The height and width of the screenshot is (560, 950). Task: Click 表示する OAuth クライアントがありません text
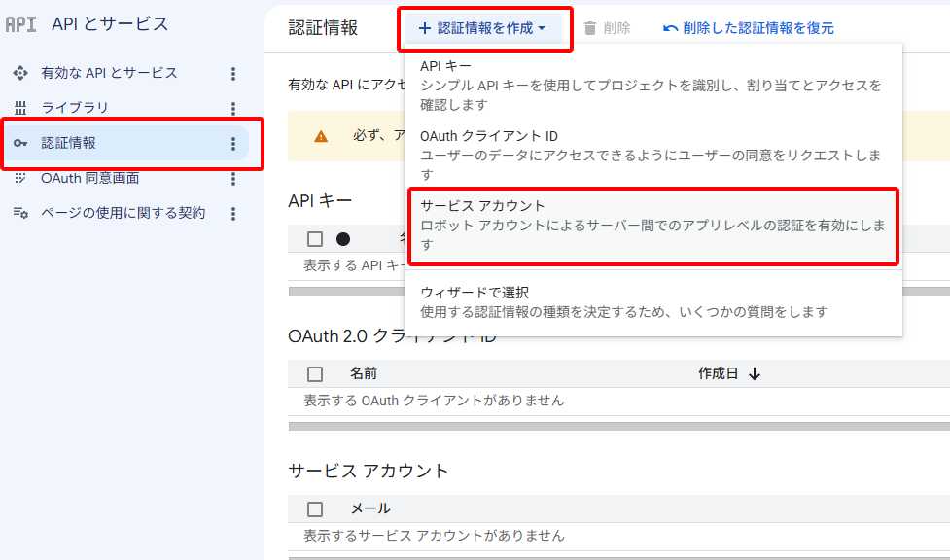434,401
